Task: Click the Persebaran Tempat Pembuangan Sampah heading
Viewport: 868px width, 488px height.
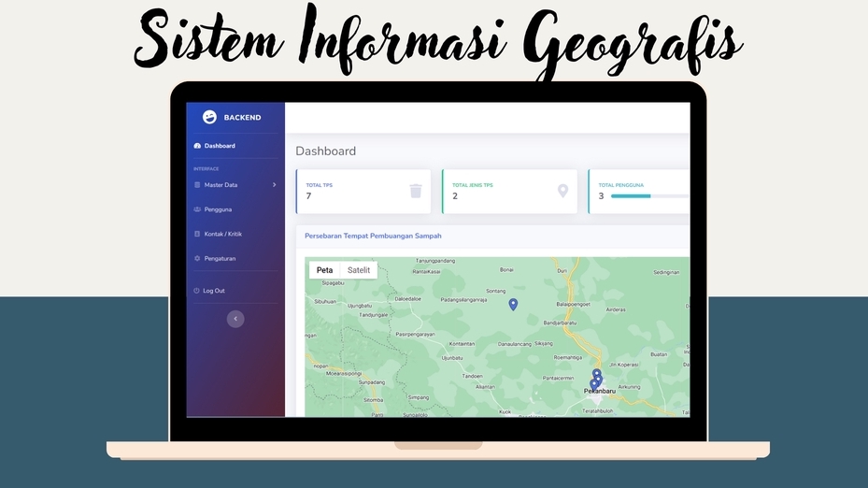Action: pos(373,236)
